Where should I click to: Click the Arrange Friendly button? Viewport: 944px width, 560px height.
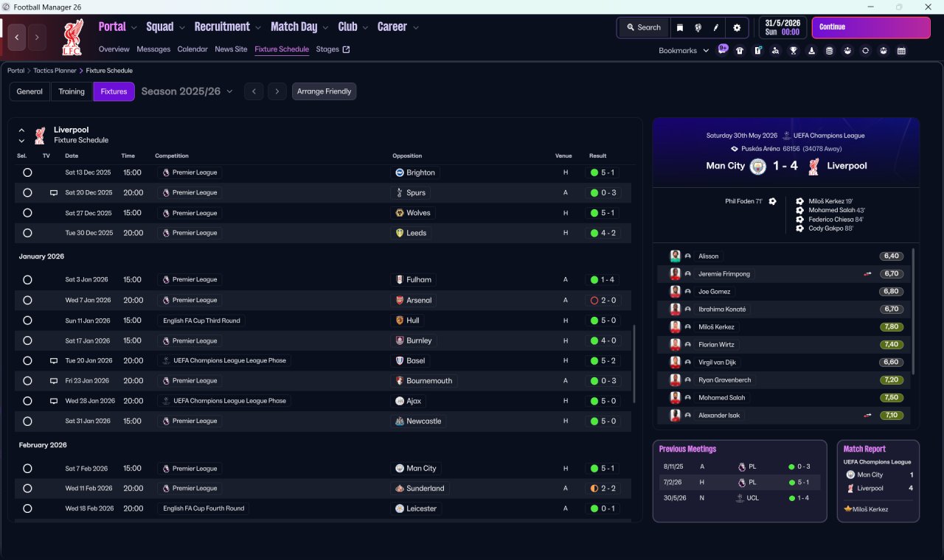[324, 91]
